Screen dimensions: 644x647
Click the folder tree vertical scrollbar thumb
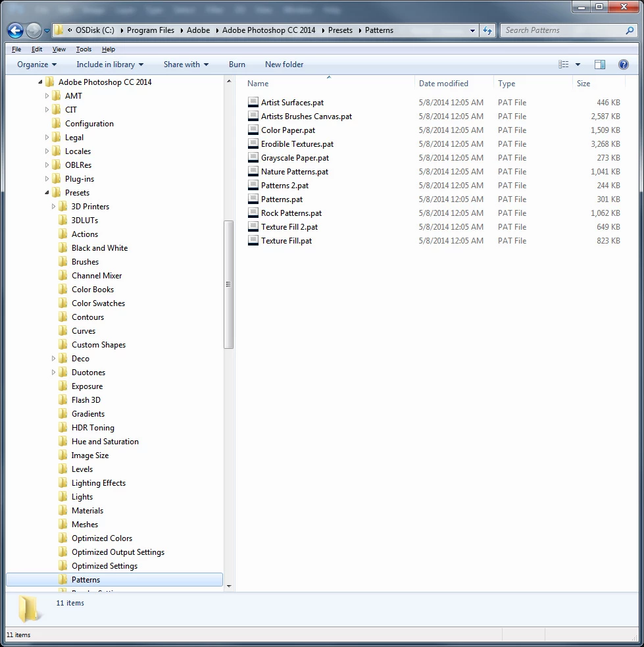point(228,284)
